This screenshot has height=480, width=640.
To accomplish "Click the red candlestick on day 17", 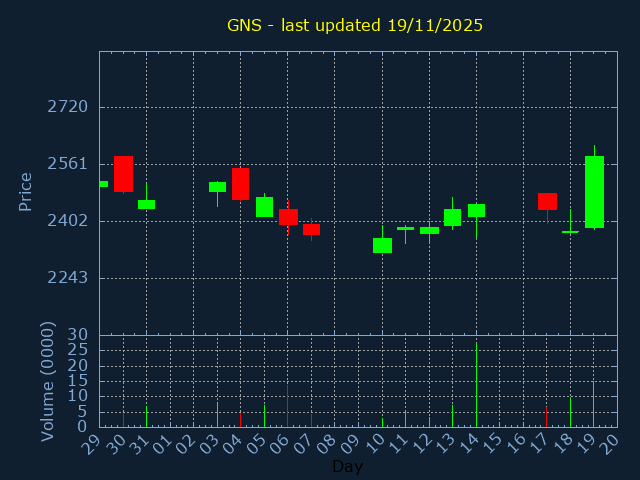I will (x=547, y=201).
